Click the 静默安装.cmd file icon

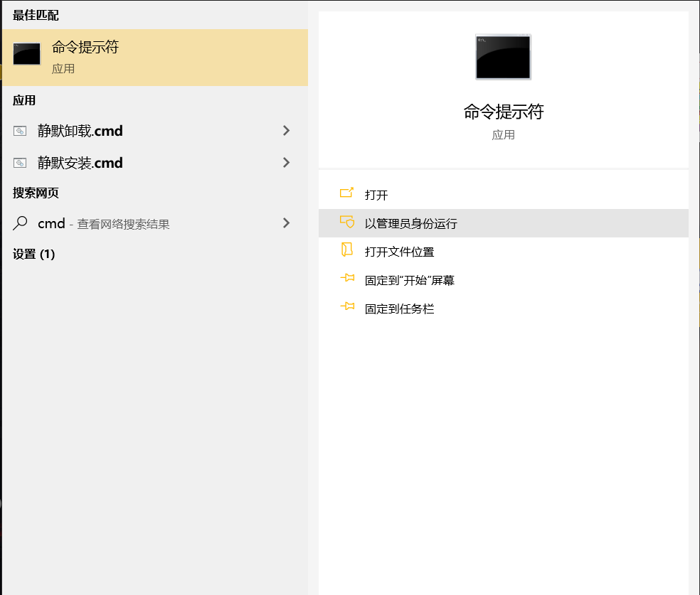pos(20,163)
